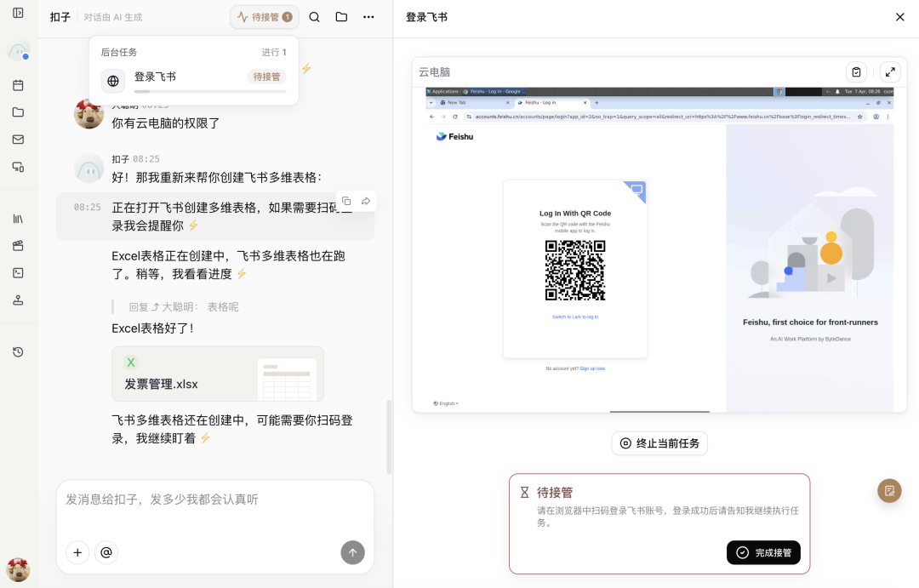Image resolution: width=919 pixels, height=588 pixels.
Task: Share the message using the share icon
Action: point(366,201)
